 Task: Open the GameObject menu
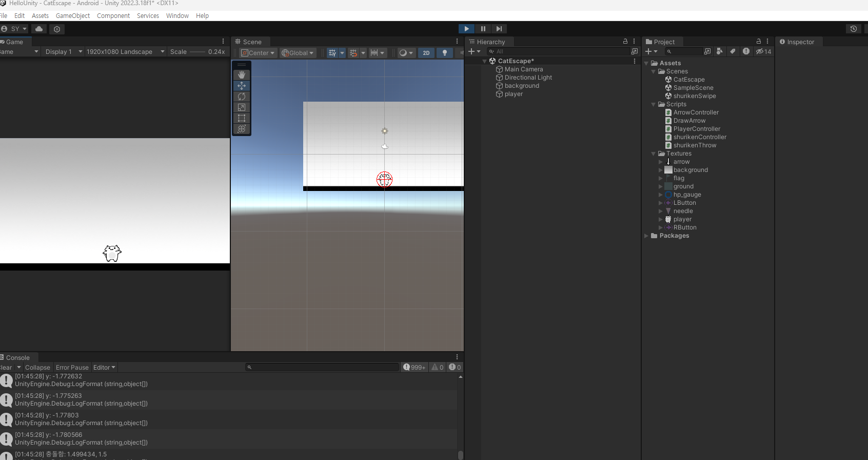pyautogui.click(x=73, y=16)
